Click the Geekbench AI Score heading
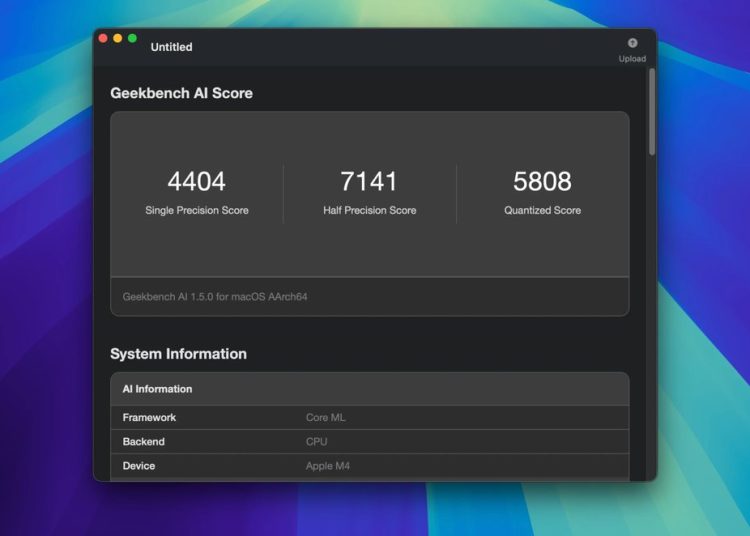This screenshot has width=750, height=536. click(181, 93)
